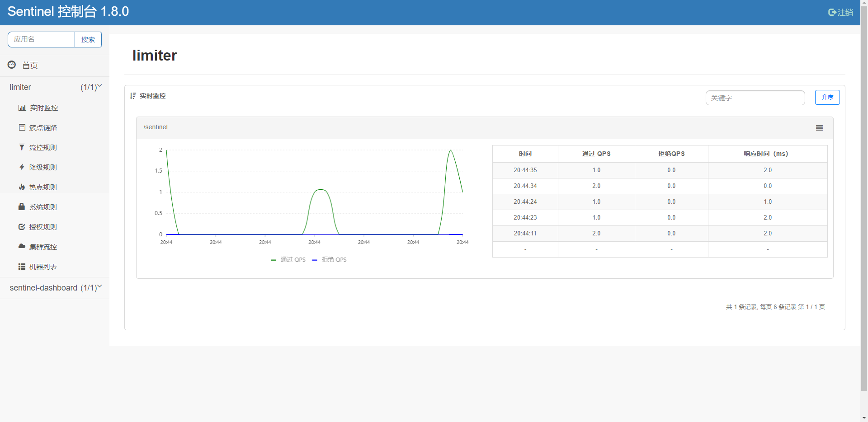Viewport: 868px width, 422px height.
Task: Click the 升序 sort order button
Action: pyautogui.click(x=827, y=98)
